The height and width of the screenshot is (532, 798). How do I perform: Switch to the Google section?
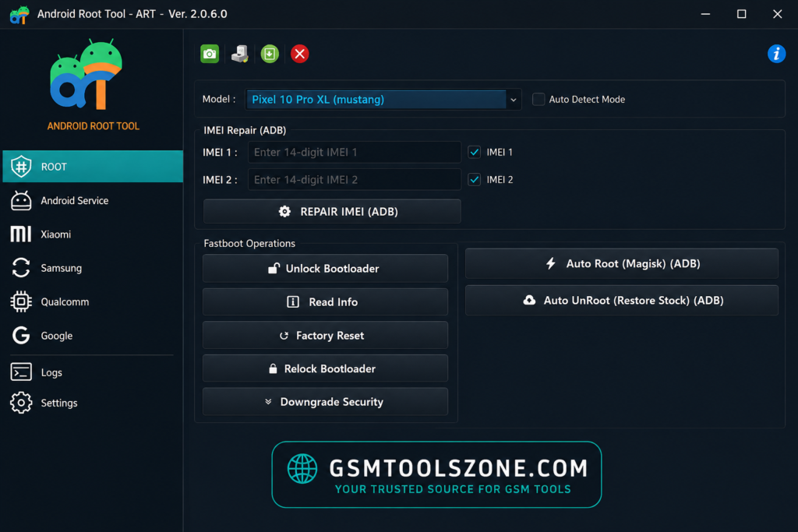pos(93,335)
